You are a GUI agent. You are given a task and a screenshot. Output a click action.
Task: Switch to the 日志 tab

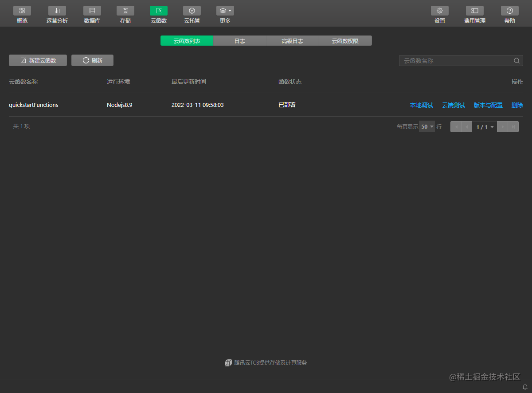240,41
